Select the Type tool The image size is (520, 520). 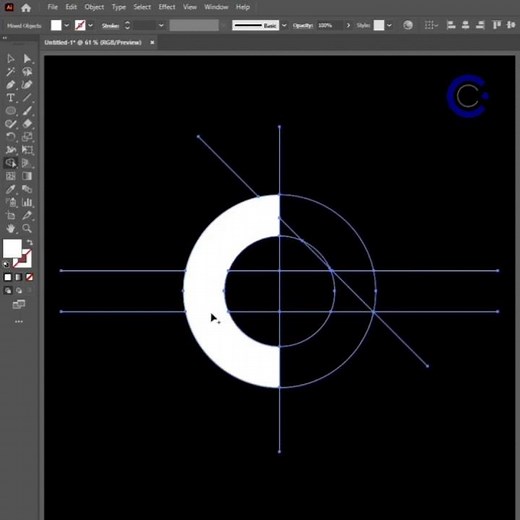tap(11, 98)
